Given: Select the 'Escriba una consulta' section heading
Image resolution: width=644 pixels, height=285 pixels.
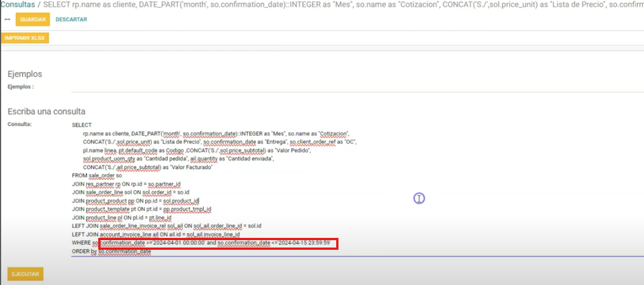Looking at the screenshot, I should click(x=47, y=111).
